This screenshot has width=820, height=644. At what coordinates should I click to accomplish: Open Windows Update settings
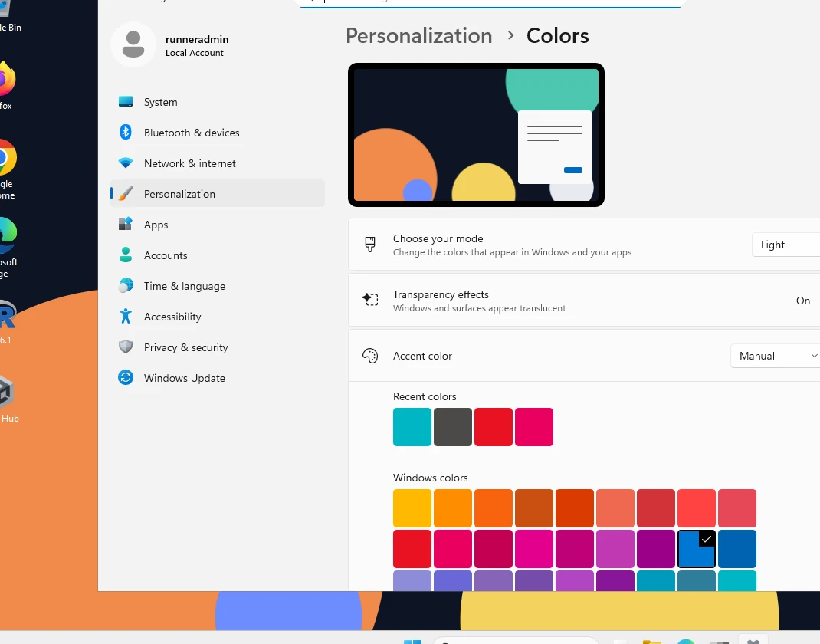point(217,378)
